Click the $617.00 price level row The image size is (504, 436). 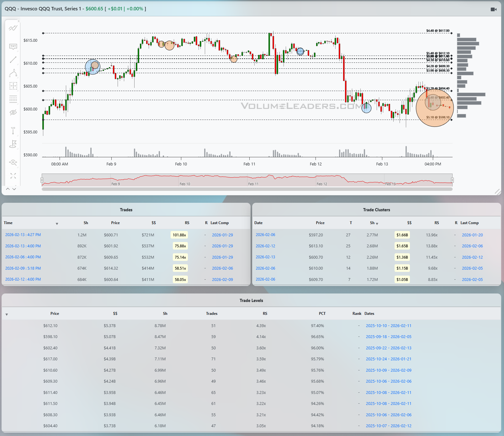click(x=252, y=359)
